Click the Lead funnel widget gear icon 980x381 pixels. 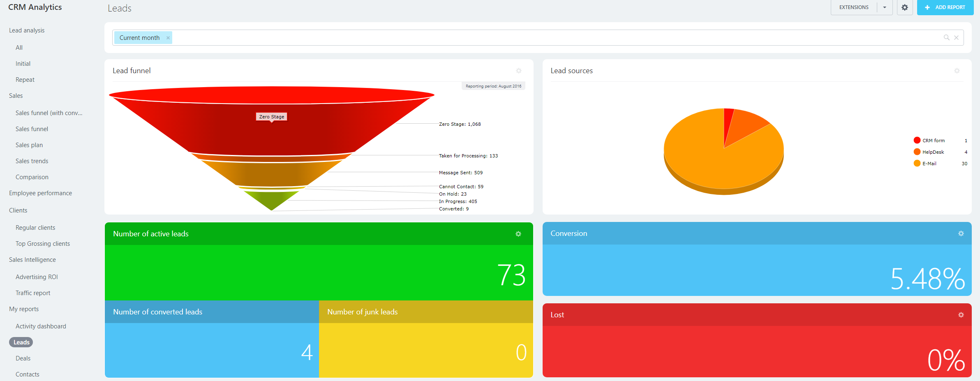(x=519, y=71)
